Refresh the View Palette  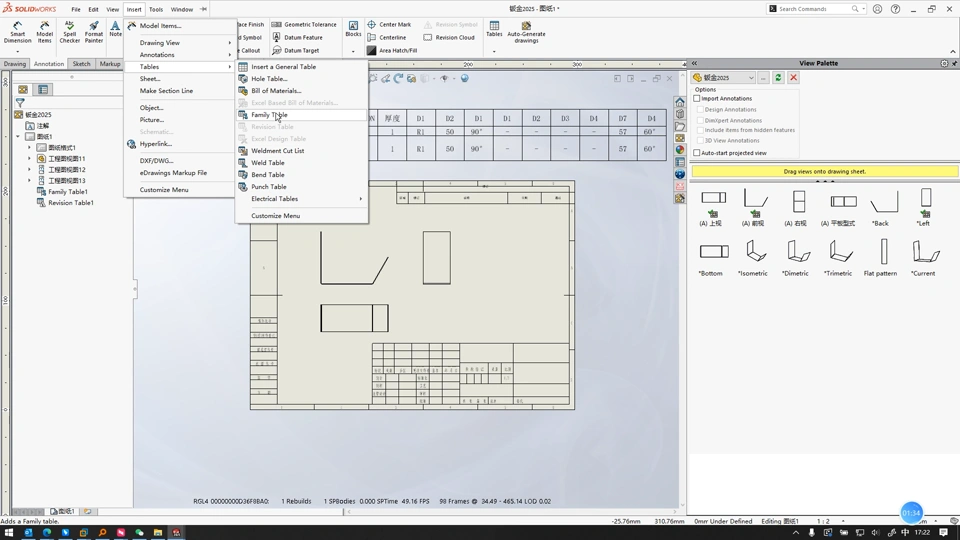click(x=778, y=78)
